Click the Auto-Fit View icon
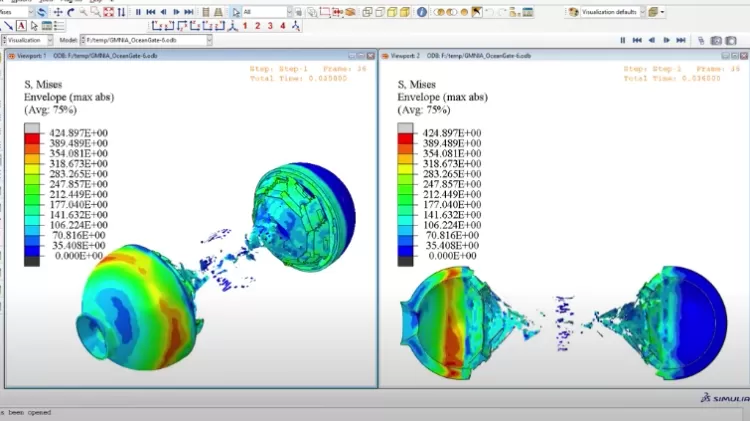This screenshot has width=750, height=421. click(109, 12)
